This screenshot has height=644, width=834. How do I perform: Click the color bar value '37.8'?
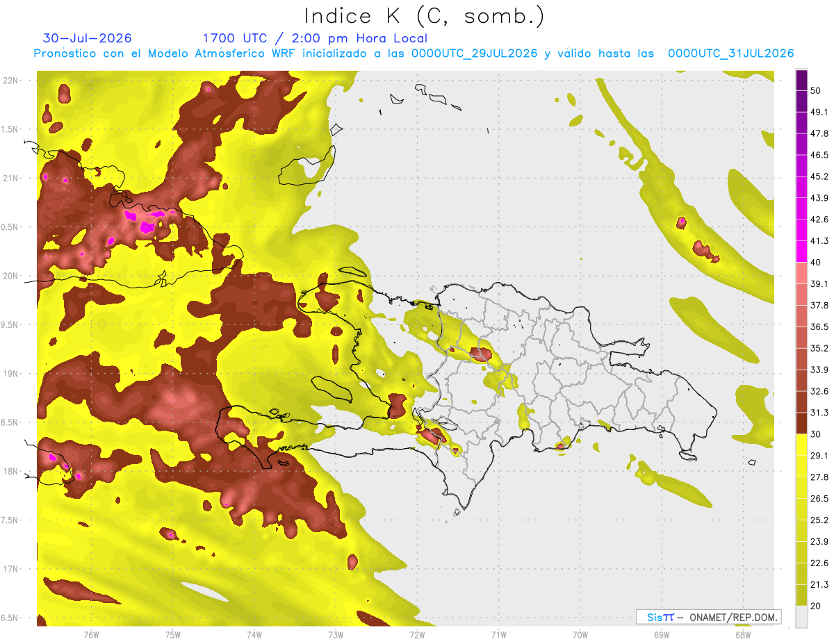(x=820, y=305)
